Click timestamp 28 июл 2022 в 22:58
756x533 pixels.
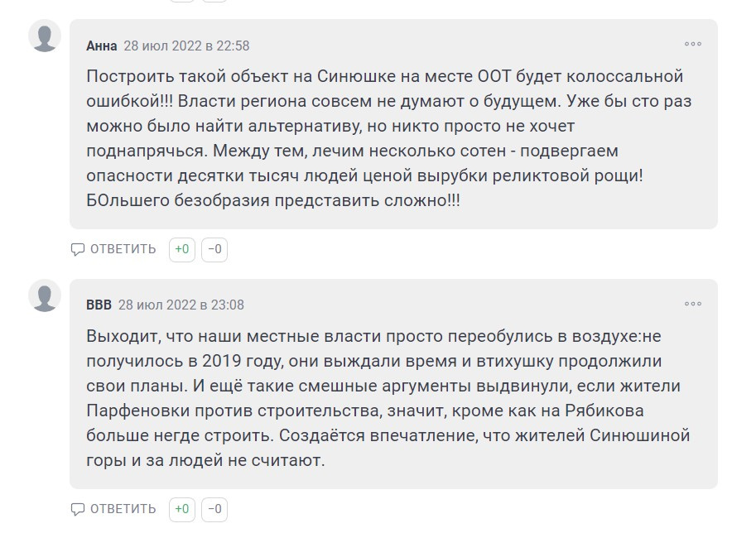click(x=186, y=46)
